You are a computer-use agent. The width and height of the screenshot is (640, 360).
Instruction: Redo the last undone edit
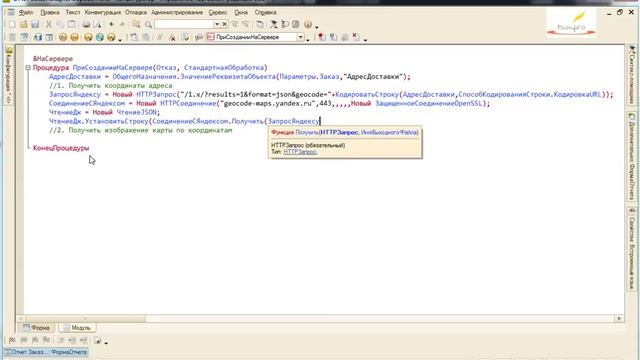point(122,24)
